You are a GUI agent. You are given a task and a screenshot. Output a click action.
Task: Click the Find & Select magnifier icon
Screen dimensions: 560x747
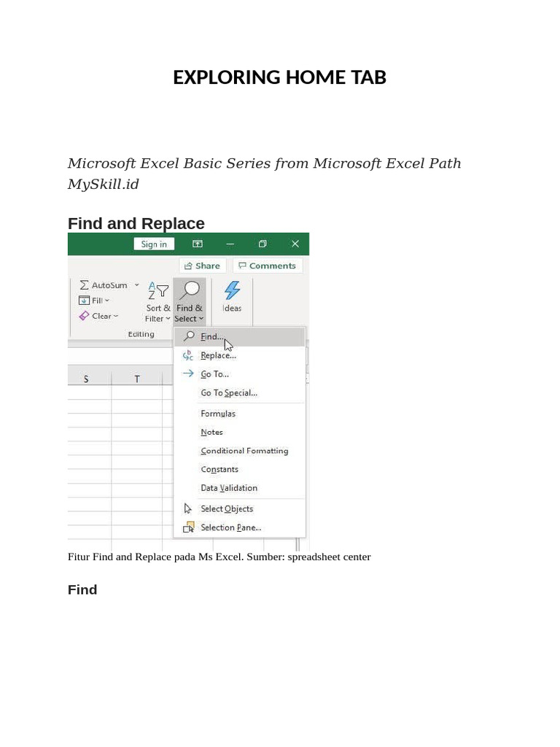coord(190,290)
